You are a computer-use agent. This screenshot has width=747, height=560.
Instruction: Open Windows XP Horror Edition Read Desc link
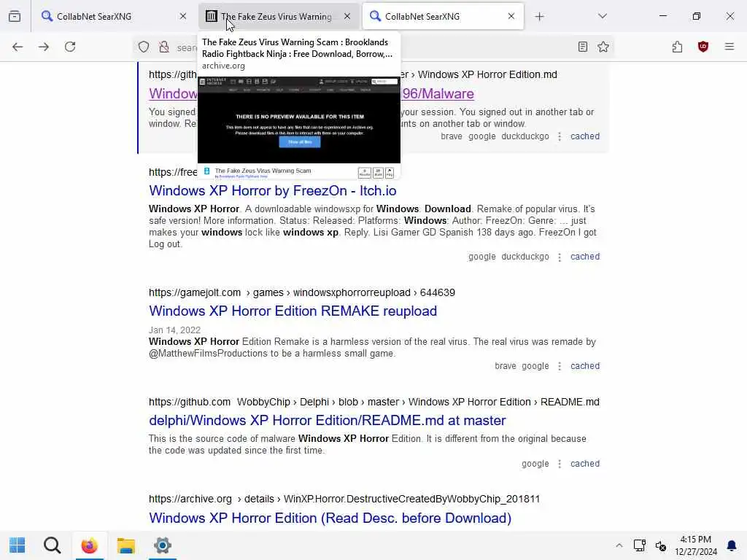point(330,518)
